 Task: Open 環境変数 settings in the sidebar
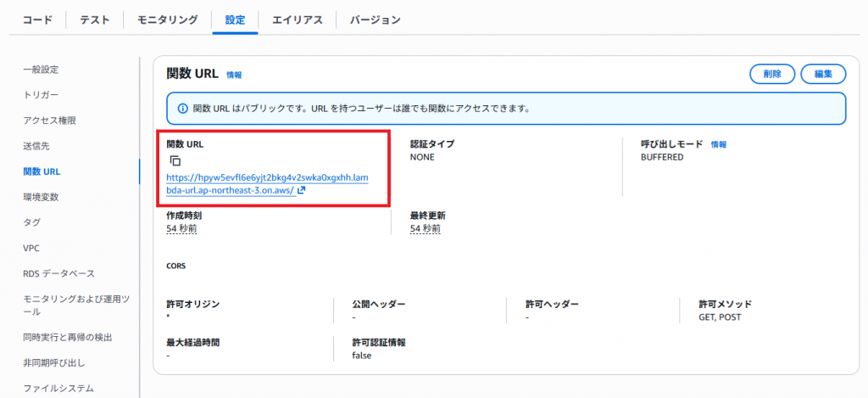coord(41,197)
